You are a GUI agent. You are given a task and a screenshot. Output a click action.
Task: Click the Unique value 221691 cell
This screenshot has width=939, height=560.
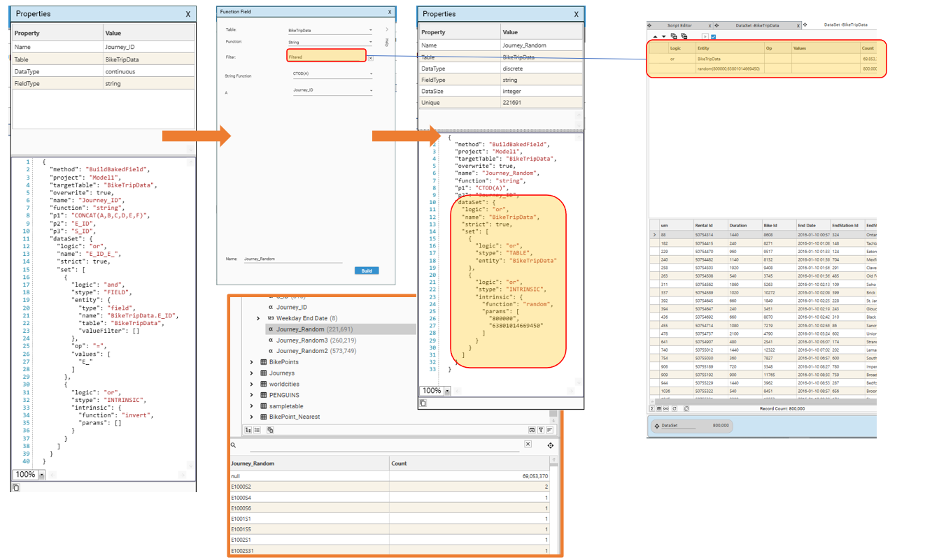pyautogui.click(x=540, y=102)
